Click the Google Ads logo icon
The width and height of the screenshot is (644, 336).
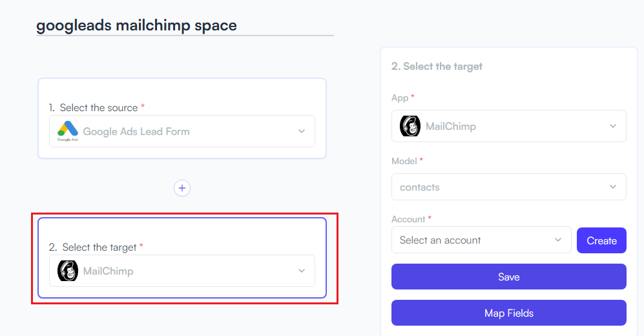68,131
